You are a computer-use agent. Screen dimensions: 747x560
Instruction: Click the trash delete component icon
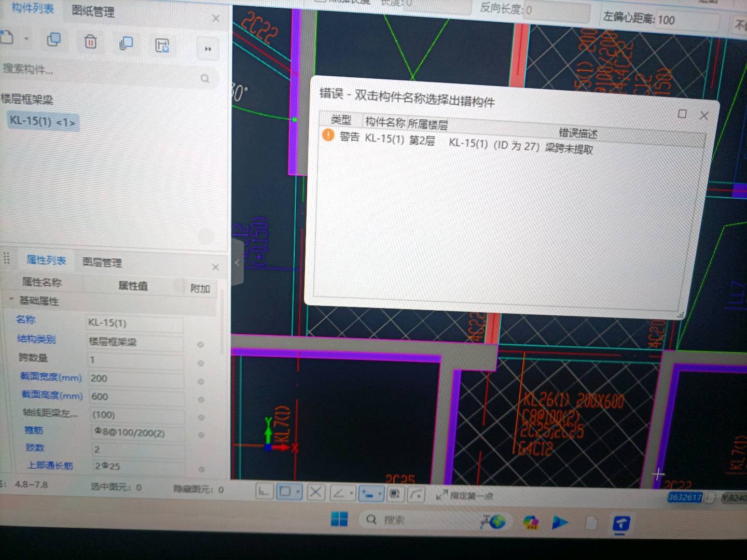[90, 41]
